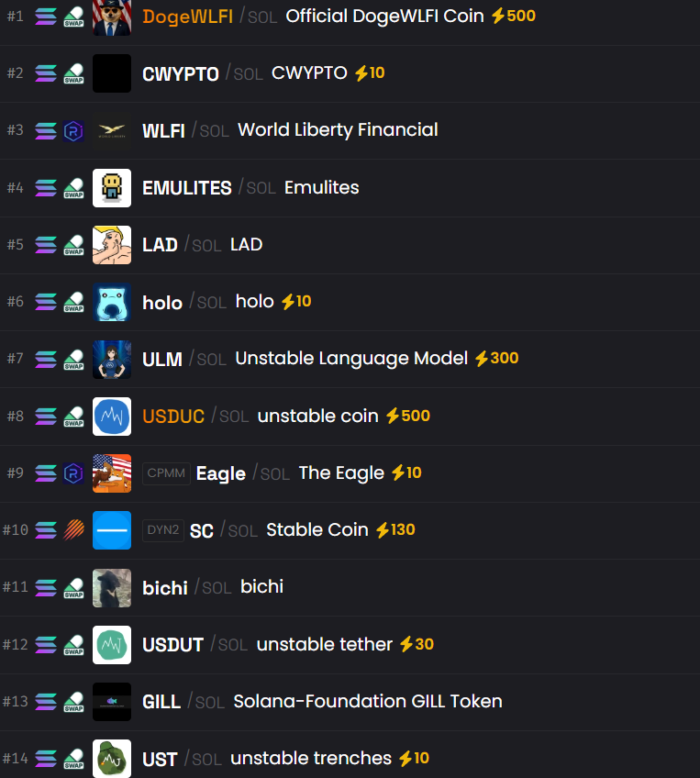Click the Raydium icon on Eagle row
The width and height of the screenshot is (700, 778).
[x=73, y=473]
